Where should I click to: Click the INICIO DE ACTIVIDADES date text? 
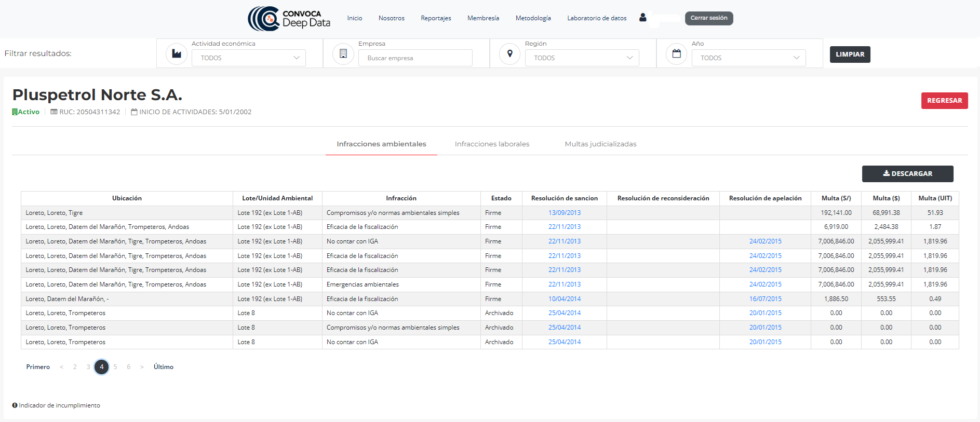[195, 112]
